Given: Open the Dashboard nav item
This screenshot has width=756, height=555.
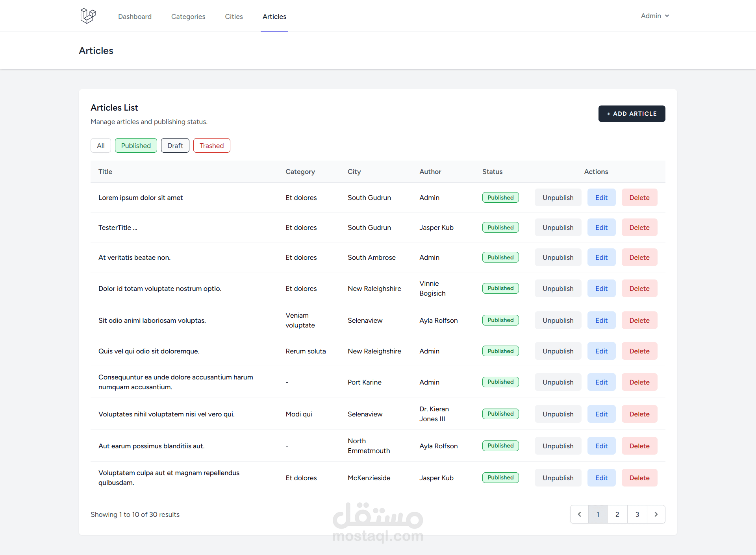Looking at the screenshot, I should (x=135, y=17).
